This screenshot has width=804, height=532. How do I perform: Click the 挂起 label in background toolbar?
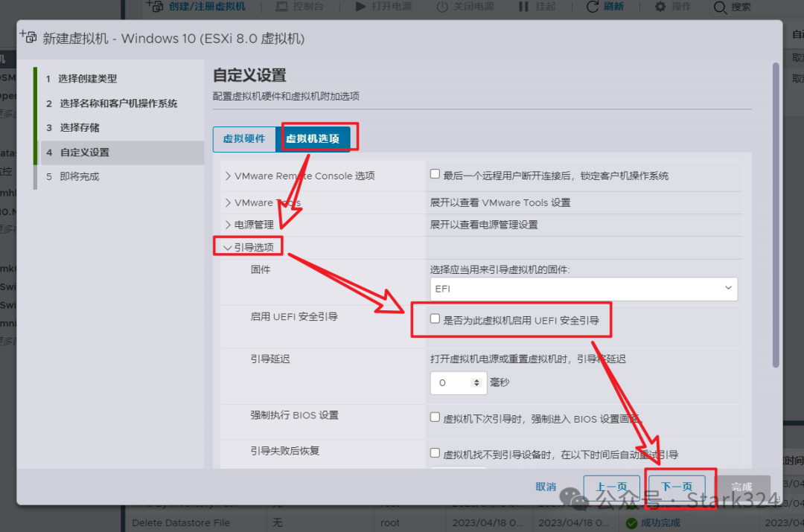pyautogui.click(x=546, y=7)
